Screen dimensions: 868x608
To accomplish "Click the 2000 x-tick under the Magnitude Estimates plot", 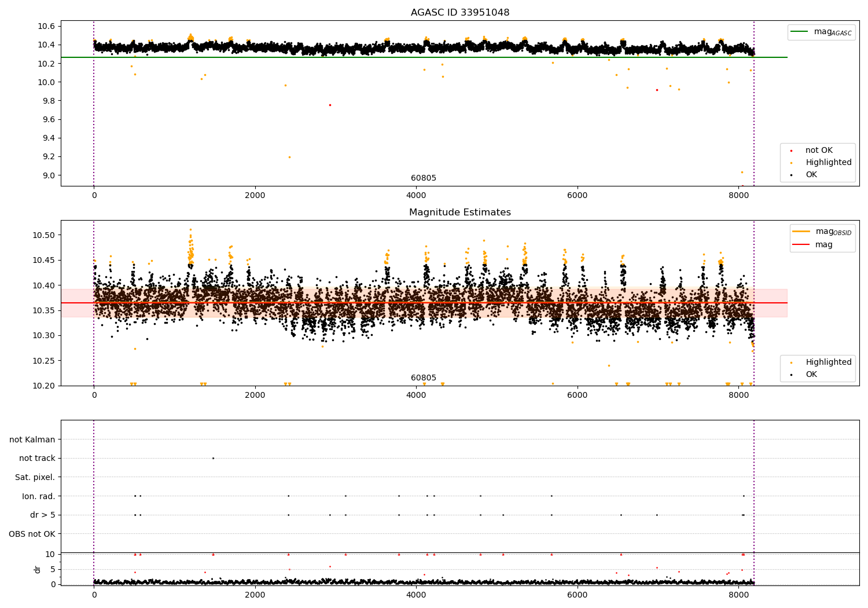I will 255,395.
